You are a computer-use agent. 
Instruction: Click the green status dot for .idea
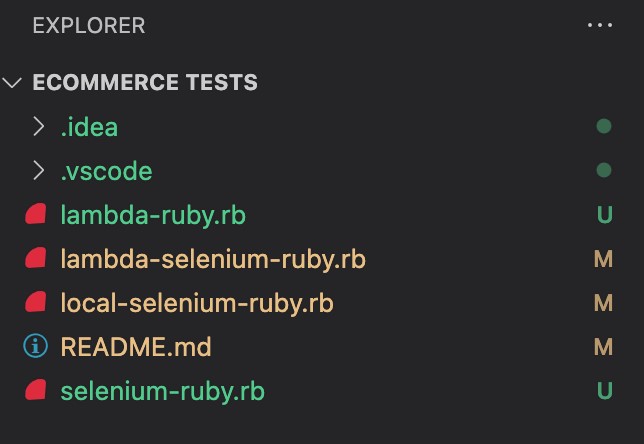point(603,127)
